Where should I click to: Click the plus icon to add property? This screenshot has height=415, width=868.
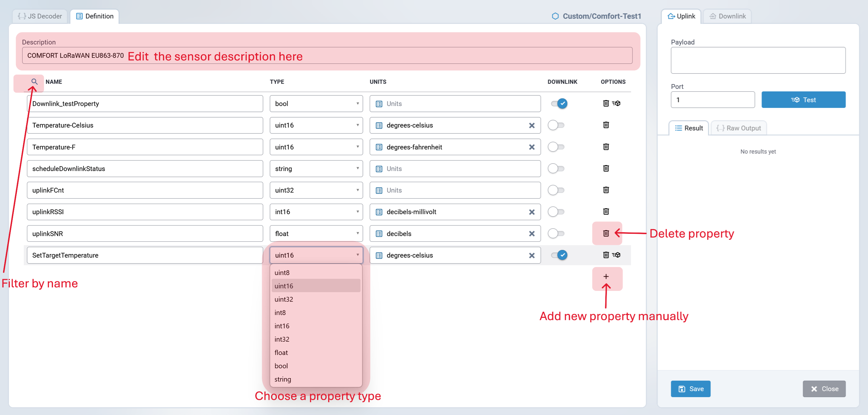tap(606, 276)
